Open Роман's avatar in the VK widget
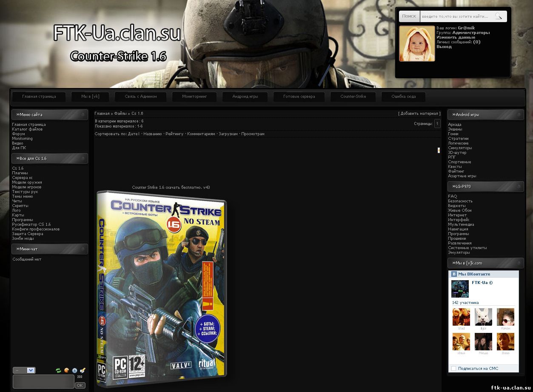533x392 pixels. pos(505,317)
